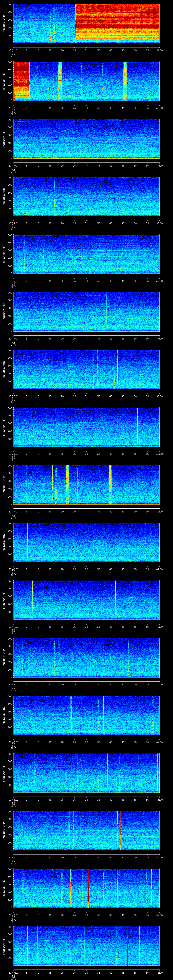Click the 23:31:00 time axis label
This screenshot has width=173, height=980.
[13, 50]
